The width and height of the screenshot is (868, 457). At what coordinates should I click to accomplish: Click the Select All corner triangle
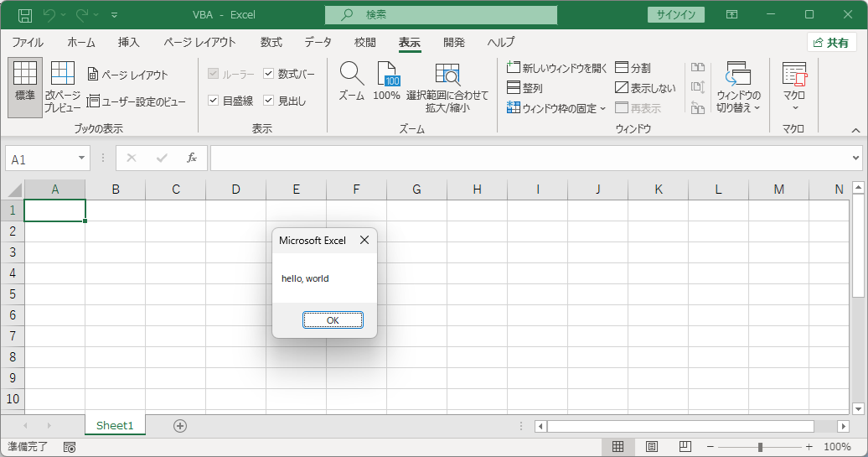(13, 190)
